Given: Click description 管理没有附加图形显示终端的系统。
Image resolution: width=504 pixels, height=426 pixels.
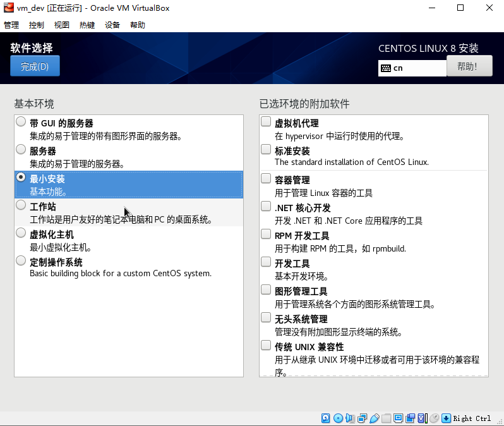Looking at the screenshot, I should click(x=339, y=332).
